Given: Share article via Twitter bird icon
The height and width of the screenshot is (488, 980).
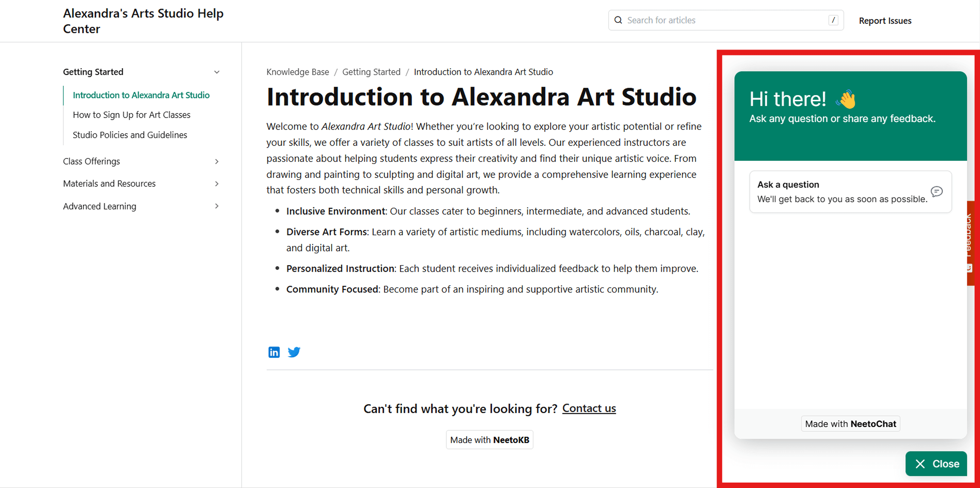Looking at the screenshot, I should [294, 352].
